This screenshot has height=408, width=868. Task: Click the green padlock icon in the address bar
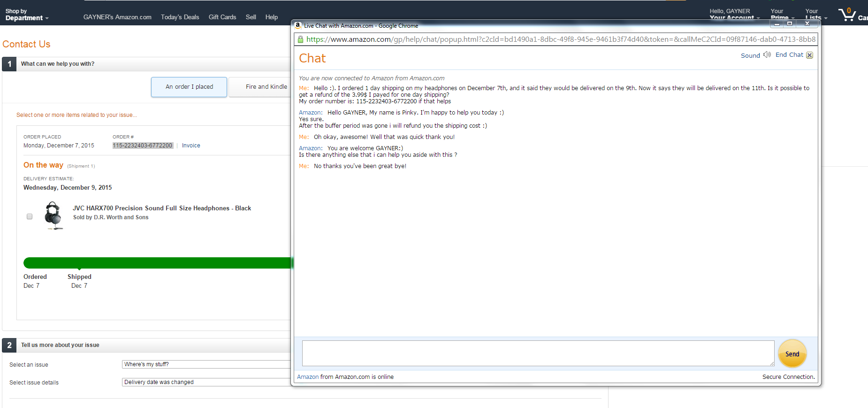pyautogui.click(x=301, y=39)
